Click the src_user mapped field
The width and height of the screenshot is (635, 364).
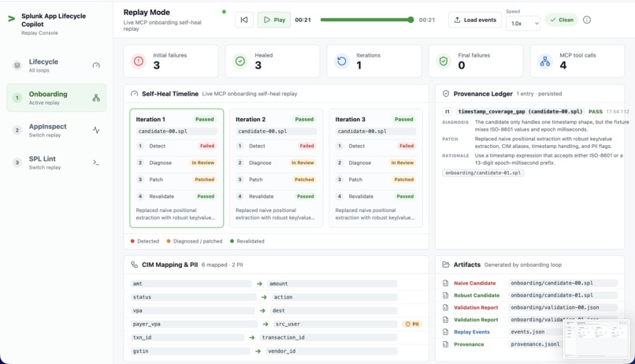click(336, 324)
